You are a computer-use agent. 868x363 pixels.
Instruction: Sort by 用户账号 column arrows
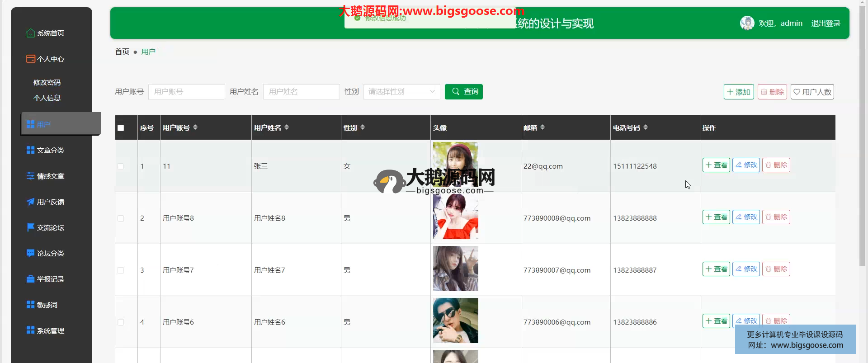click(x=195, y=127)
